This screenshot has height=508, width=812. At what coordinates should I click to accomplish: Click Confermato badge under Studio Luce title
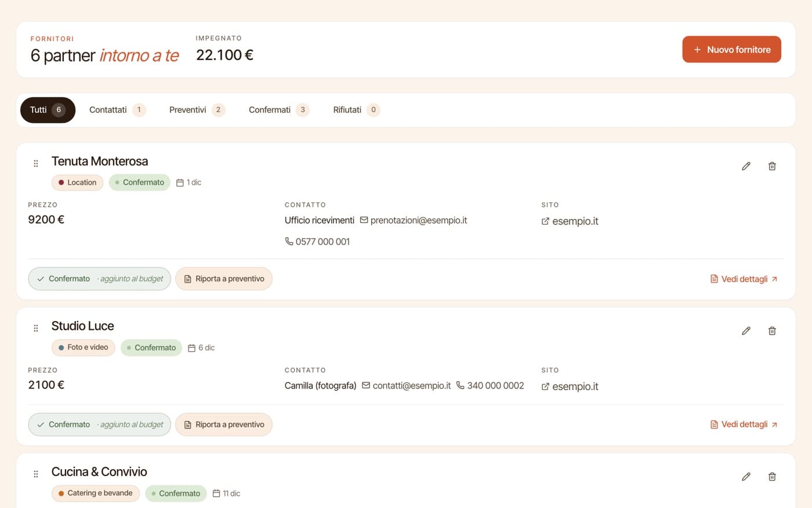(x=151, y=348)
